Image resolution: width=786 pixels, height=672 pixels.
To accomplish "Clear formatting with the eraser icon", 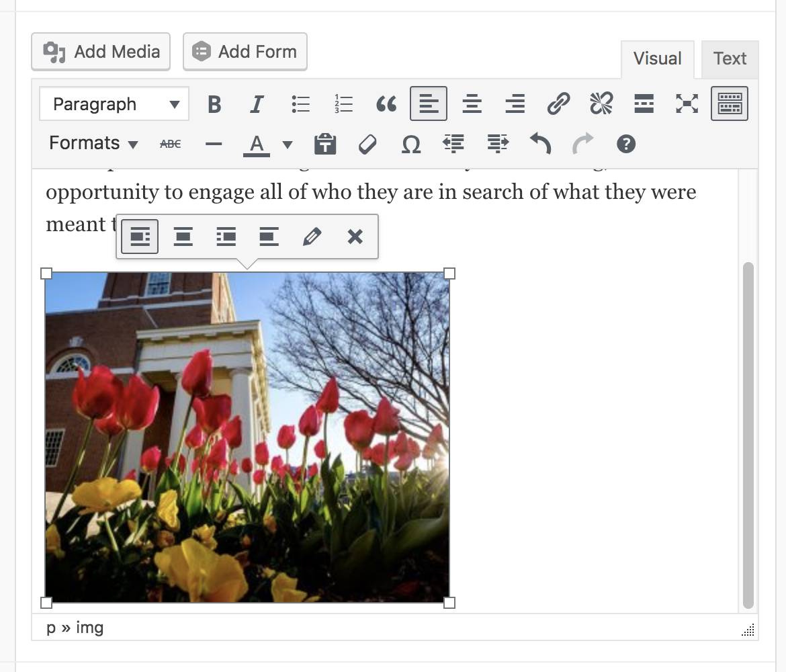I will tap(367, 144).
